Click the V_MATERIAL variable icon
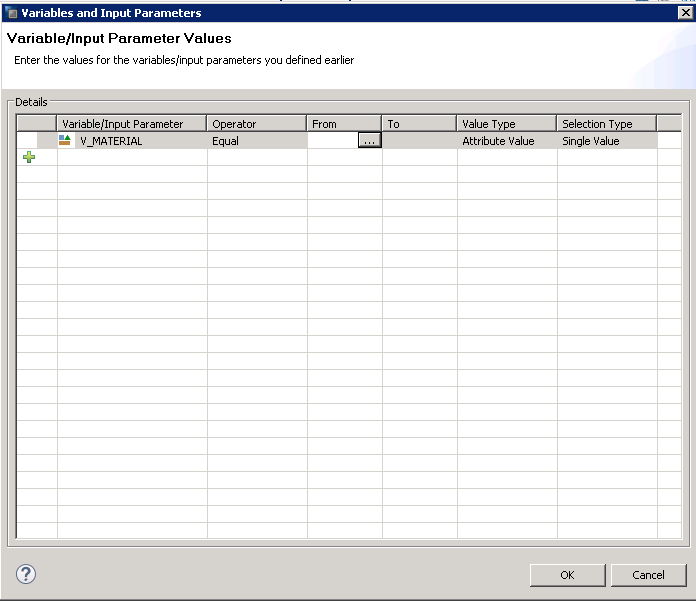Image resolution: width=696 pixels, height=601 pixels. pyautogui.click(x=65, y=141)
